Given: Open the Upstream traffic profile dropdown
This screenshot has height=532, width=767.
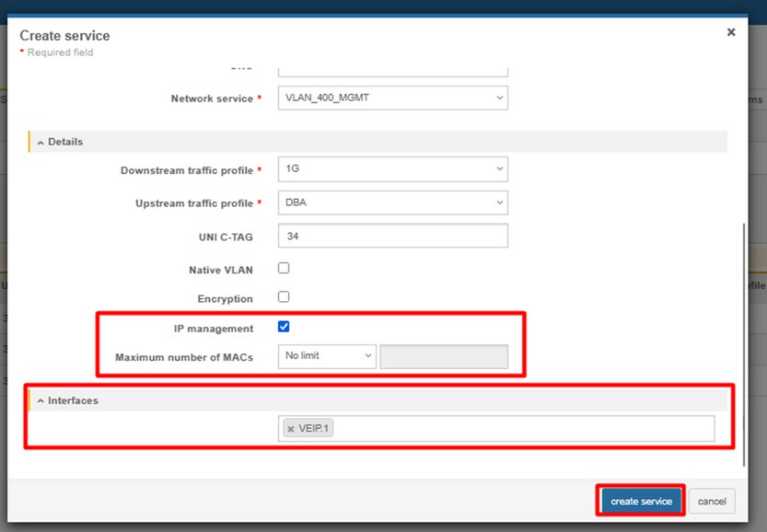Looking at the screenshot, I should (x=392, y=202).
